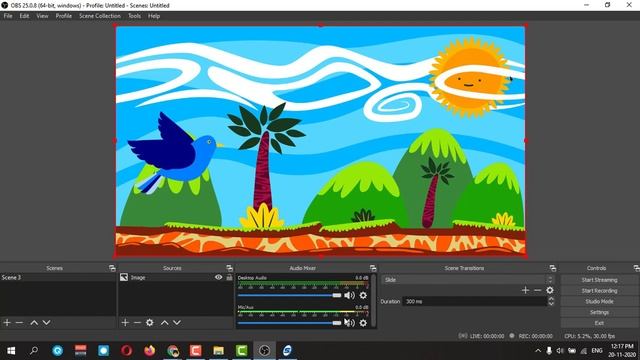The height and width of the screenshot is (360, 640).
Task: Add a scene transition with the plus icon
Action: coord(525,290)
